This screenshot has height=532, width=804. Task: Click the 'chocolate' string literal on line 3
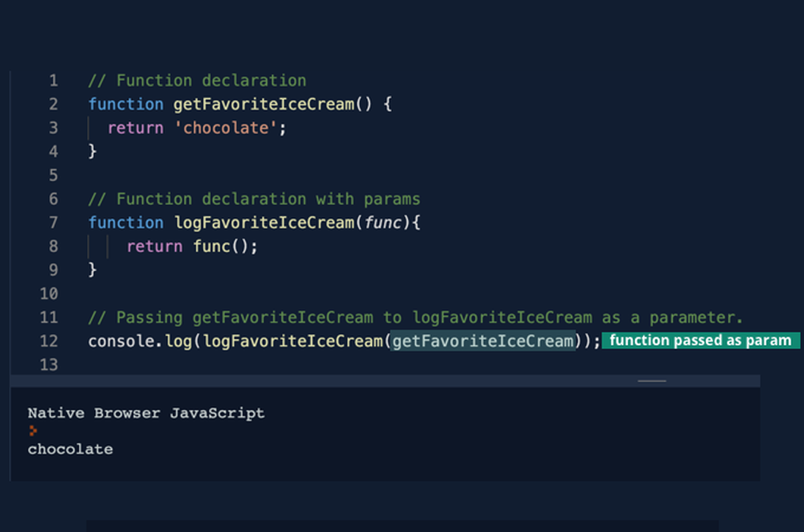click(x=226, y=127)
